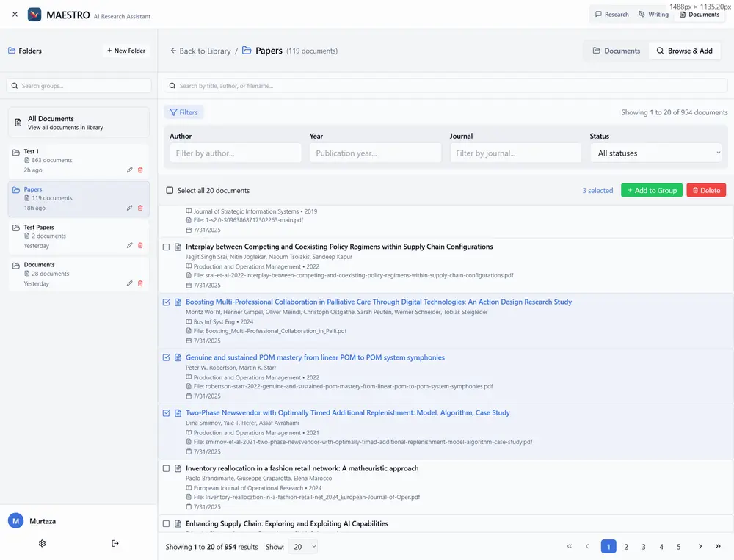The height and width of the screenshot is (560, 734).
Task: Click the edit pencil icon for Test 1 folder
Action: [130, 170]
